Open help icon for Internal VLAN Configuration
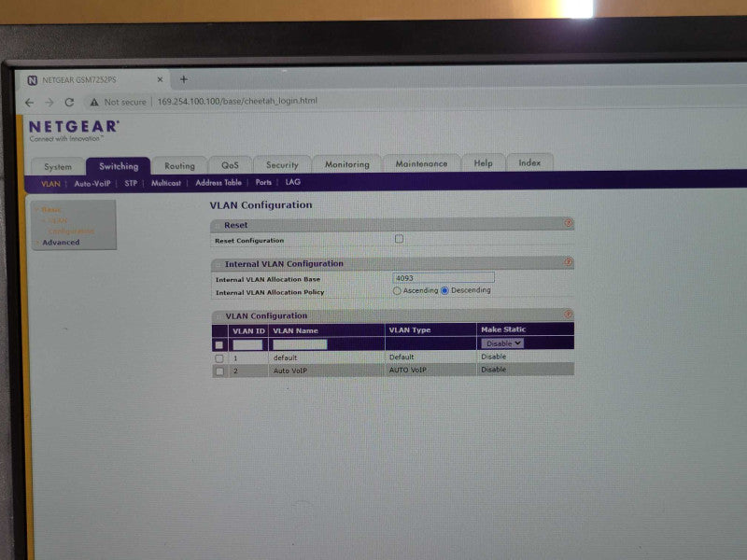This screenshot has width=747, height=560. (x=568, y=262)
